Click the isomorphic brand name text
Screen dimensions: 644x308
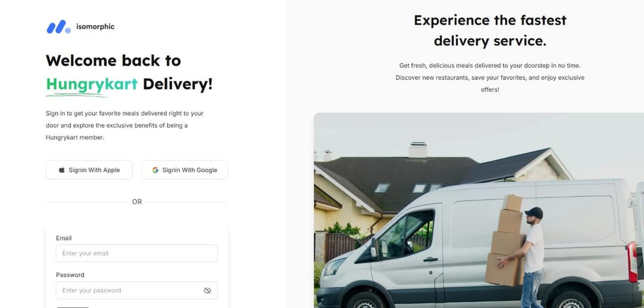95,27
